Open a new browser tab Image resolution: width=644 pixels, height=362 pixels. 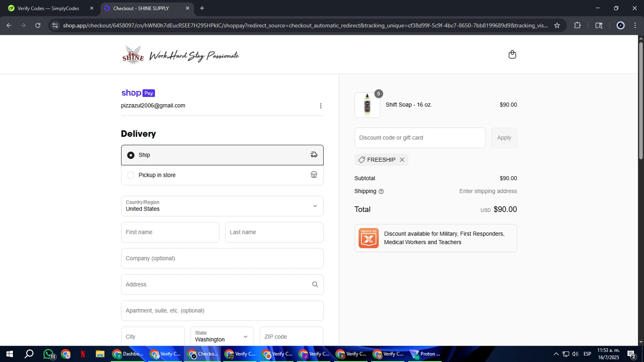[x=202, y=8]
